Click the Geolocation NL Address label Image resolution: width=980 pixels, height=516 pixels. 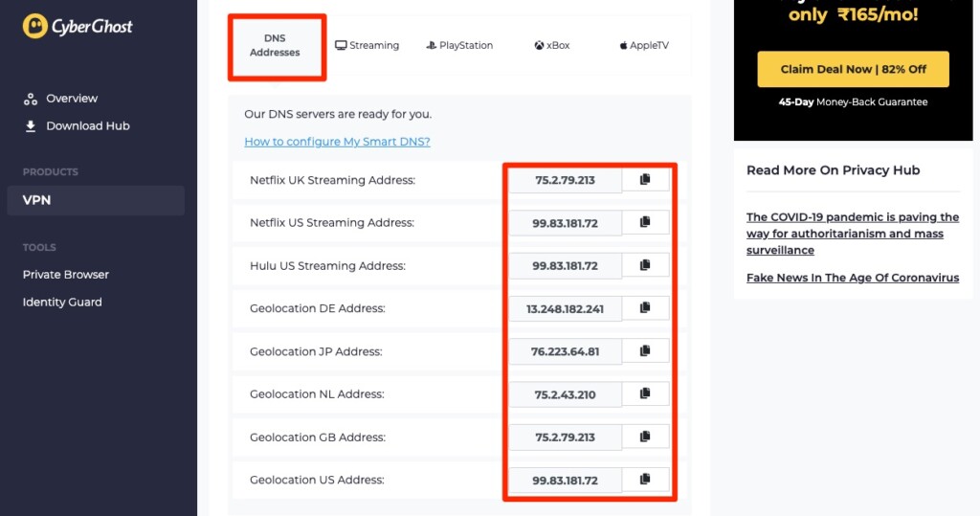(317, 394)
